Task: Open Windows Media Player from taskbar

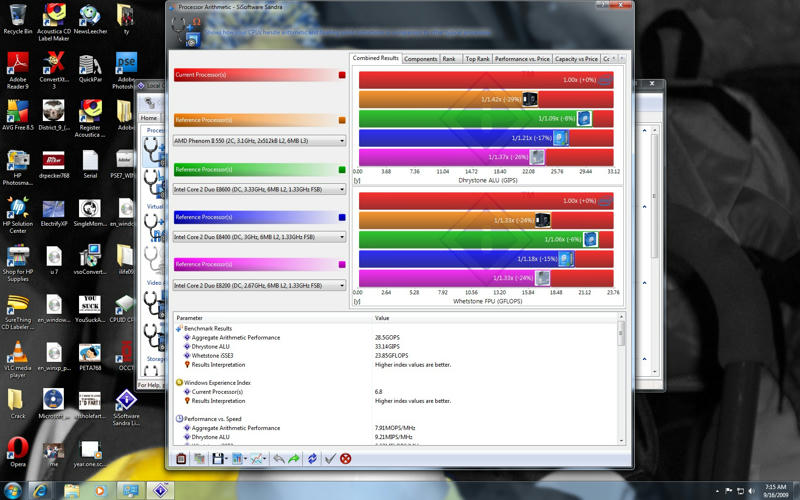Action: (100, 491)
